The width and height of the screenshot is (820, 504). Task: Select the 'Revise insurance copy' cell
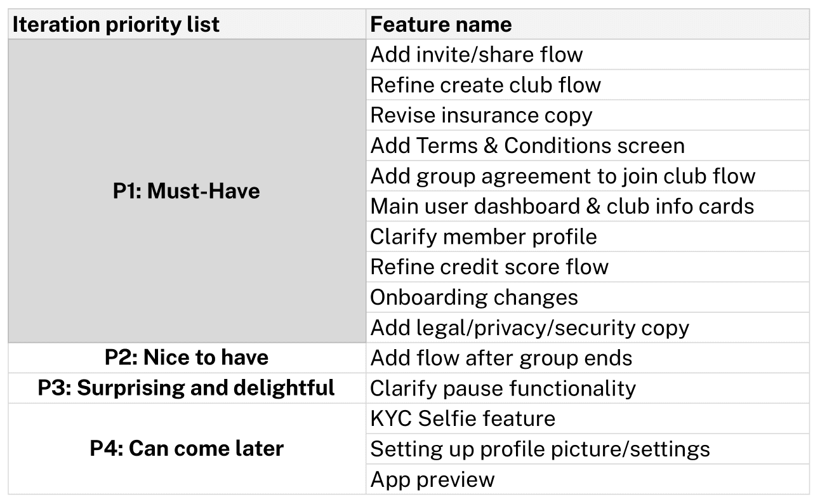point(588,116)
